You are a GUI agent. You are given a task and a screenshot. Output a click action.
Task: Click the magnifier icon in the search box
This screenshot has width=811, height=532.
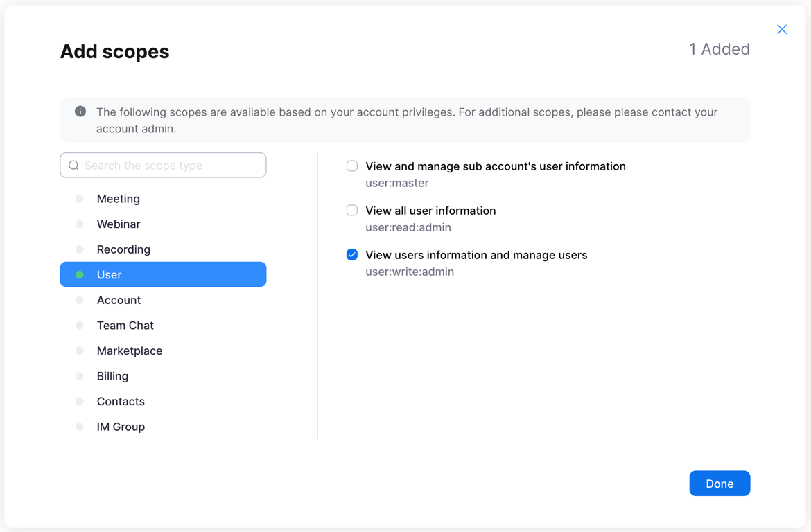74,166
